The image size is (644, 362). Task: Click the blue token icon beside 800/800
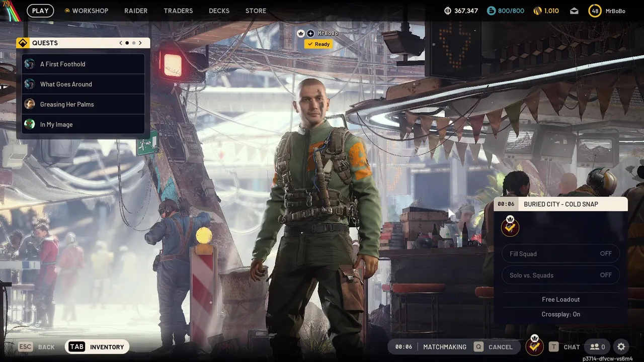pos(491,11)
